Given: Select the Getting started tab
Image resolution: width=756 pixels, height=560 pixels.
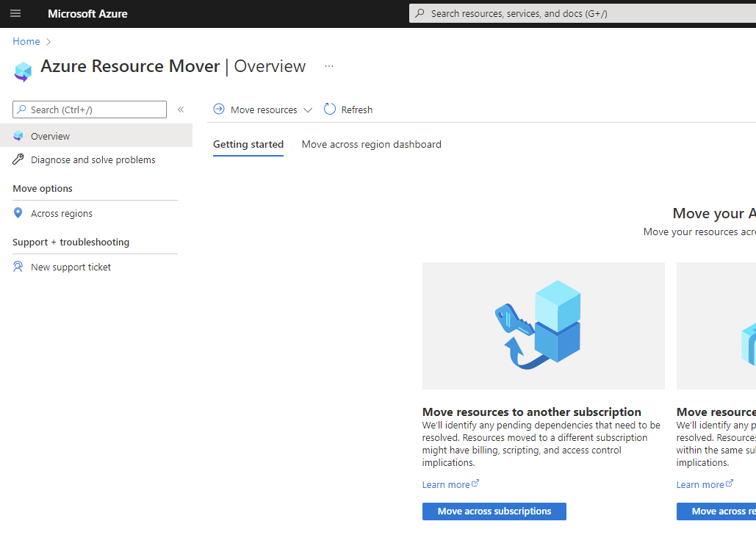Looking at the screenshot, I should (248, 144).
